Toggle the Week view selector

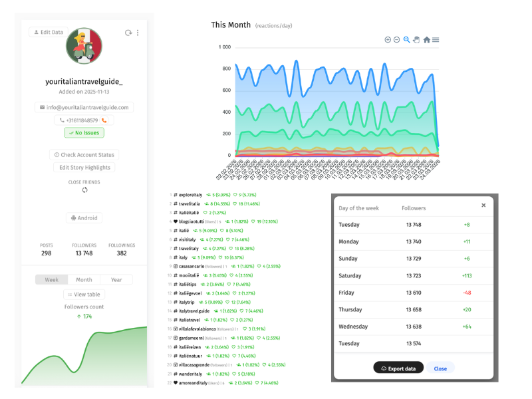click(x=51, y=279)
